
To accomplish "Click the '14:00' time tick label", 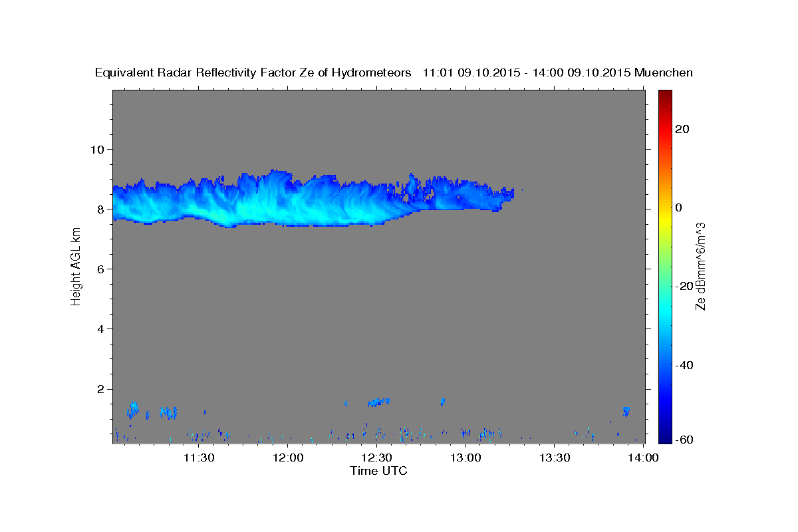I will pyautogui.click(x=643, y=458).
